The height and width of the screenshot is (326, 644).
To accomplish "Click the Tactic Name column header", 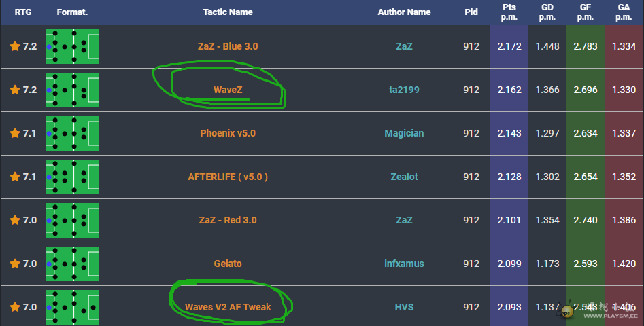I will tap(227, 12).
